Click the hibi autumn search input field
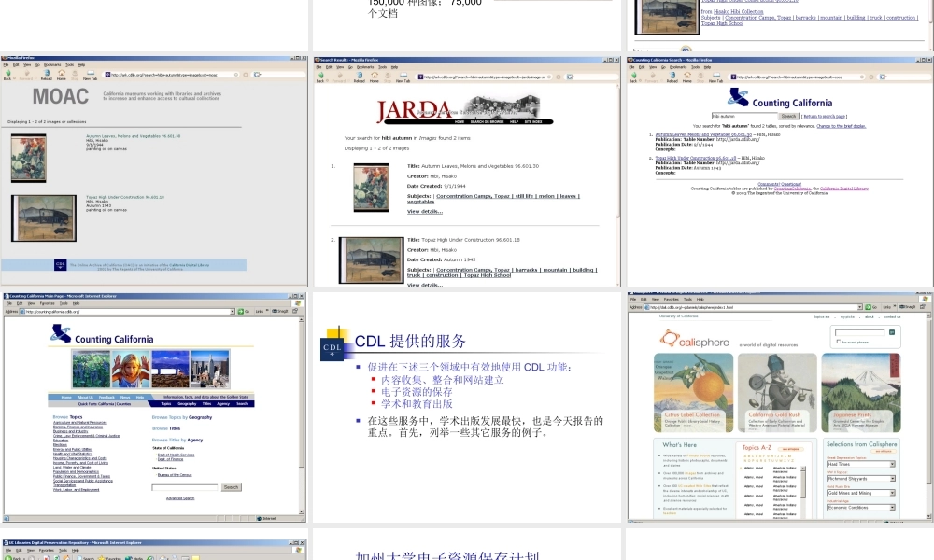The height and width of the screenshot is (560, 934). point(743,117)
